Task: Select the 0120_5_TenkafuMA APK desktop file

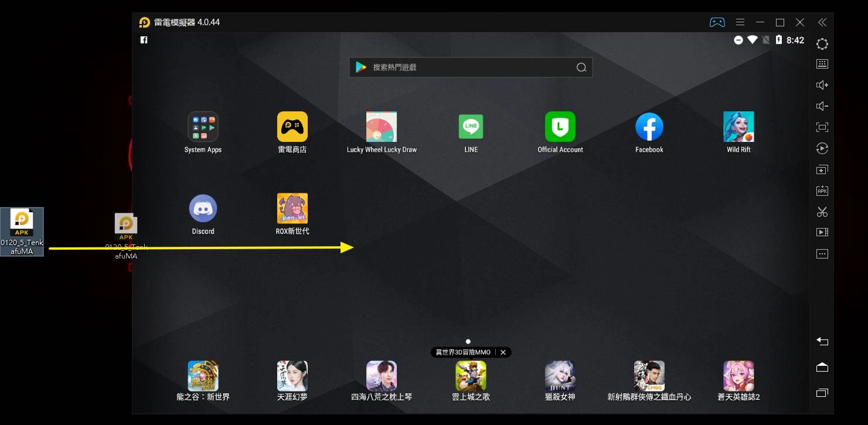Action: click(22, 232)
